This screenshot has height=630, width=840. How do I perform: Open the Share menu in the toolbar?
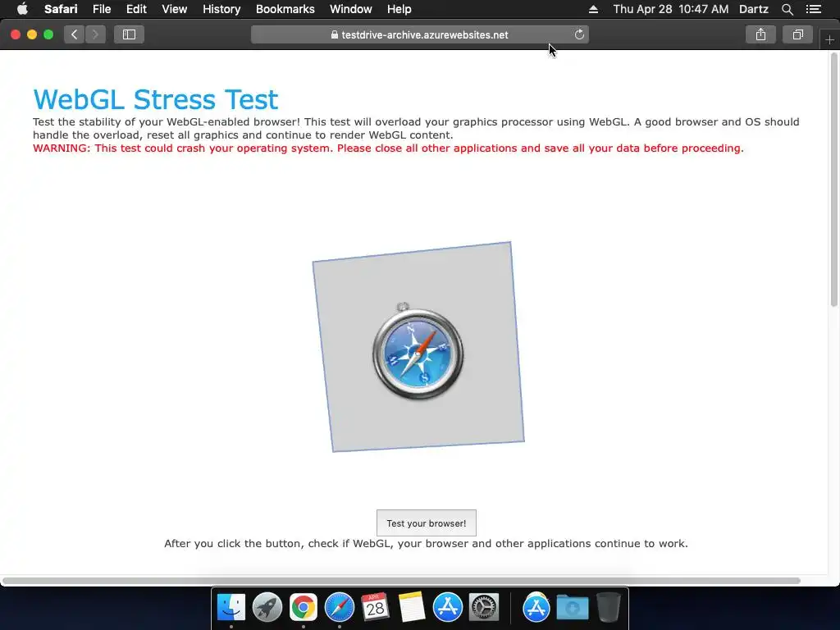point(760,34)
